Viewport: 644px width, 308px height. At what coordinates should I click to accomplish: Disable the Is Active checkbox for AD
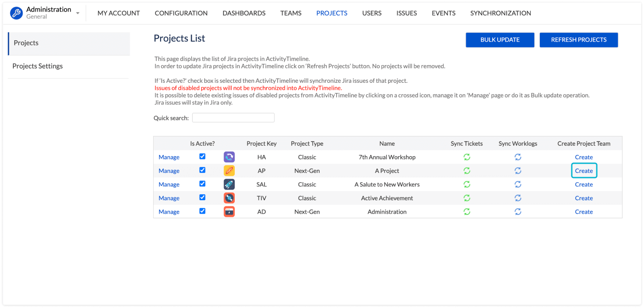click(202, 211)
